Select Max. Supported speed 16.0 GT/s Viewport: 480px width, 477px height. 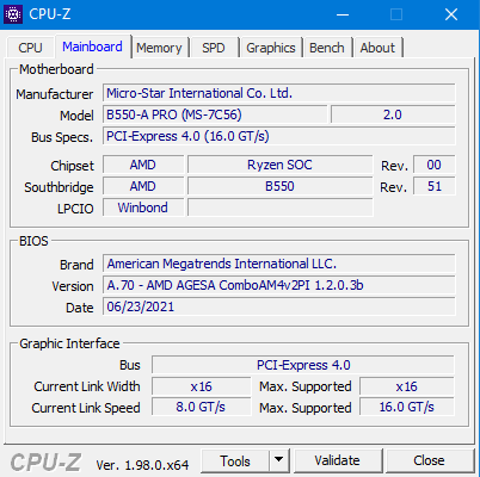[407, 407]
